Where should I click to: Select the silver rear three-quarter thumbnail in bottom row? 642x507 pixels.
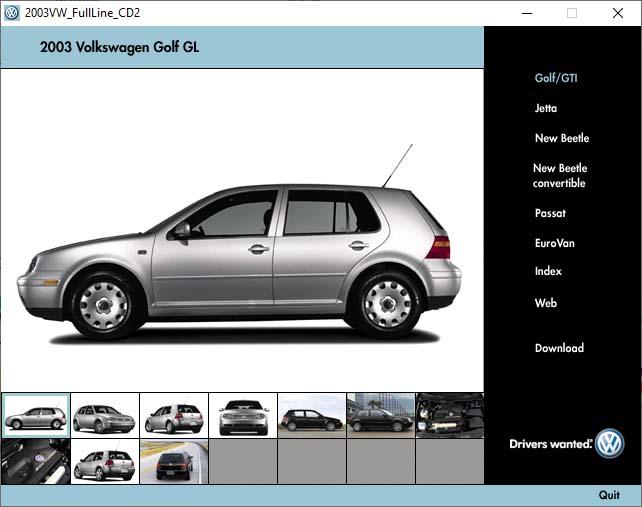click(105, 462)
